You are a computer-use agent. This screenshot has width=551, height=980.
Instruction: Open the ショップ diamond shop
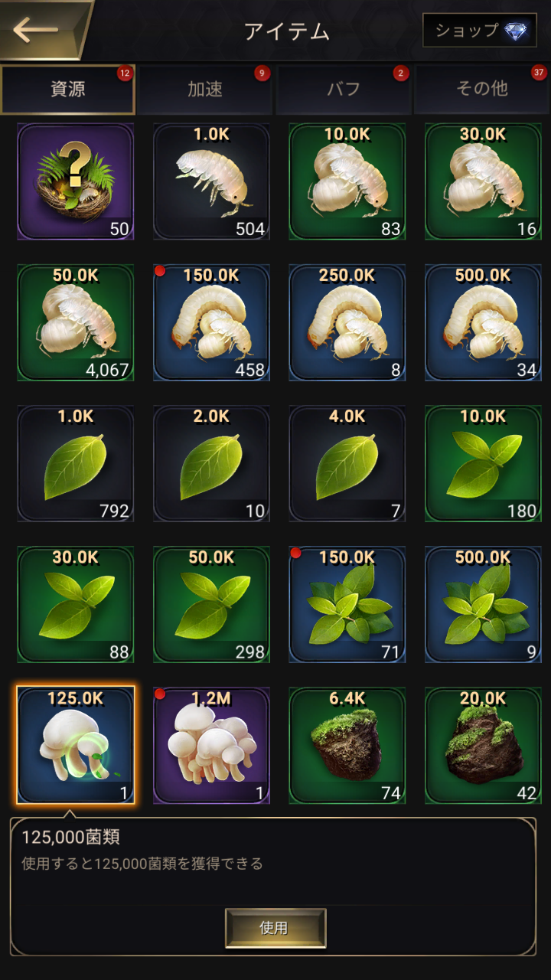[480, 31]
